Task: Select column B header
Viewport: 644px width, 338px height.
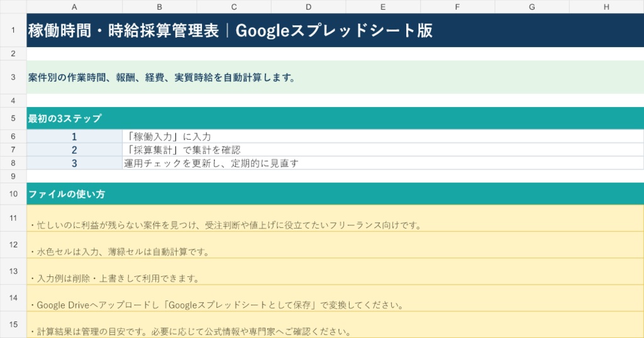Action: [x=159, y=6]
